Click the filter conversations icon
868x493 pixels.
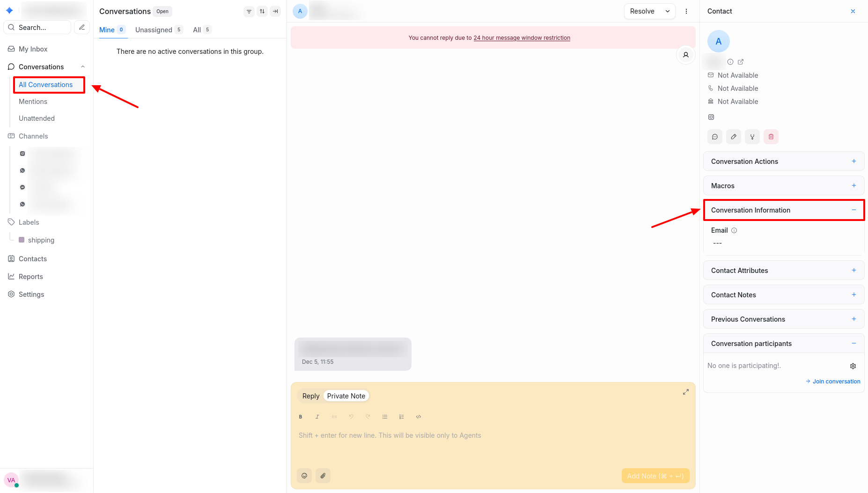(249, 11)
